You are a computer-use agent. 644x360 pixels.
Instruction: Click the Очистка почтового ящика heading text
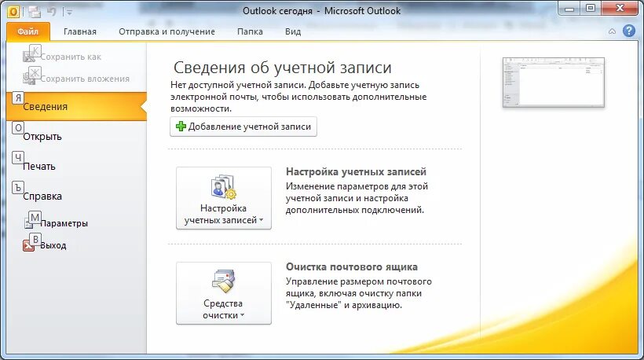tap(352, 267)
